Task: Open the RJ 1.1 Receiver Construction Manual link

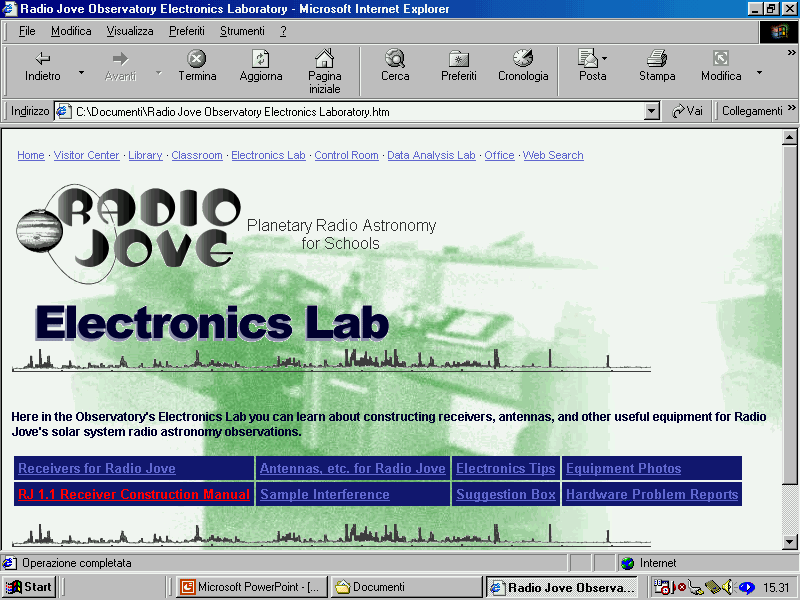Action: click(x=134, y=495)
